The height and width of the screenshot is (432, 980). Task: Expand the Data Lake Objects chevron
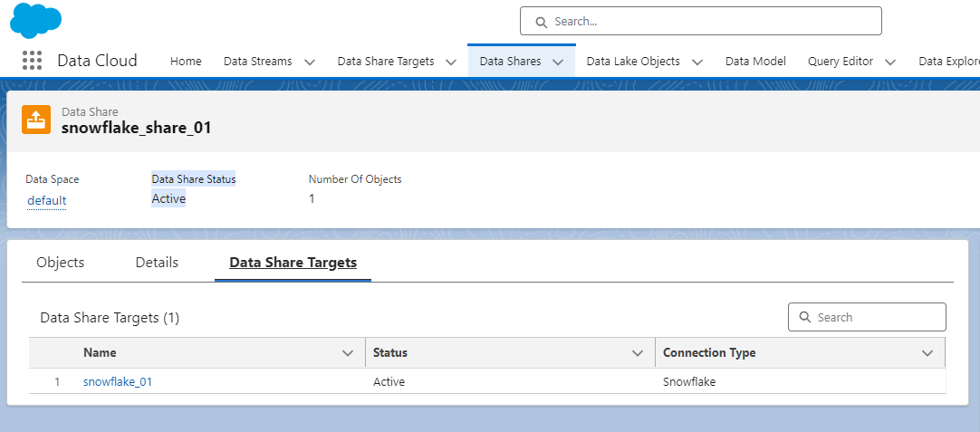point(697,62)
